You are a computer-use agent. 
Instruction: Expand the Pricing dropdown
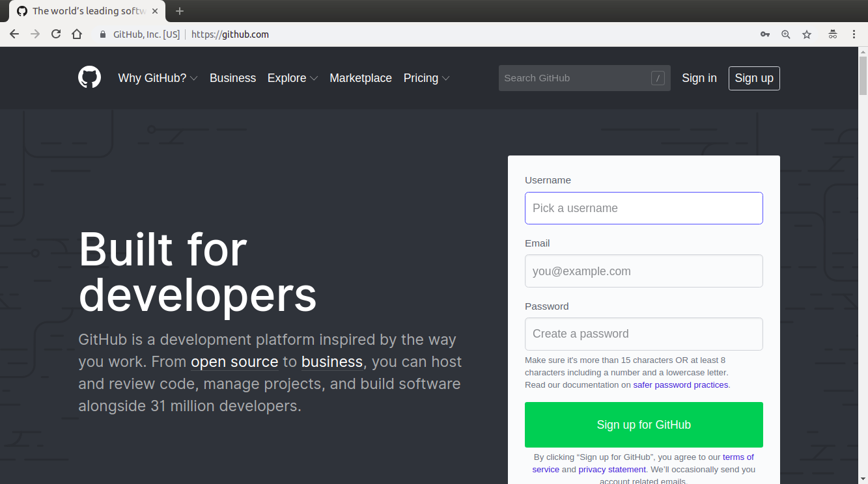[x=427, y=78]
